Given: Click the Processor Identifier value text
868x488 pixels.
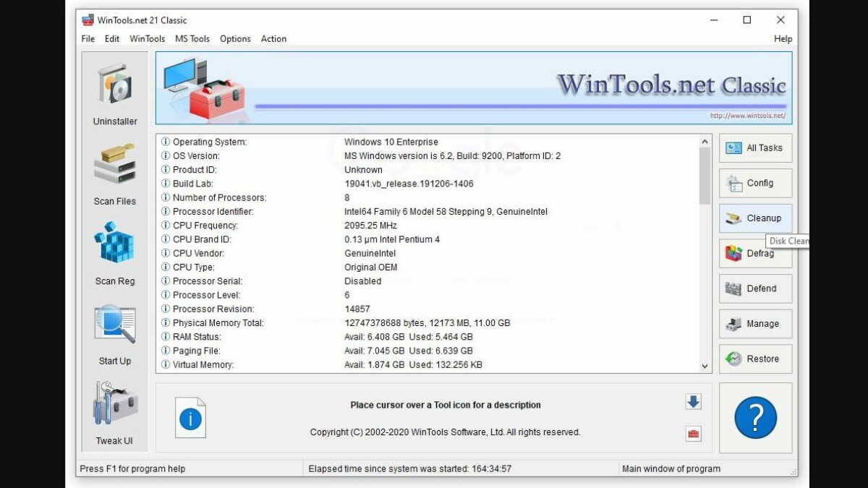Looking at the screenshot, I should tap(446, 212).
